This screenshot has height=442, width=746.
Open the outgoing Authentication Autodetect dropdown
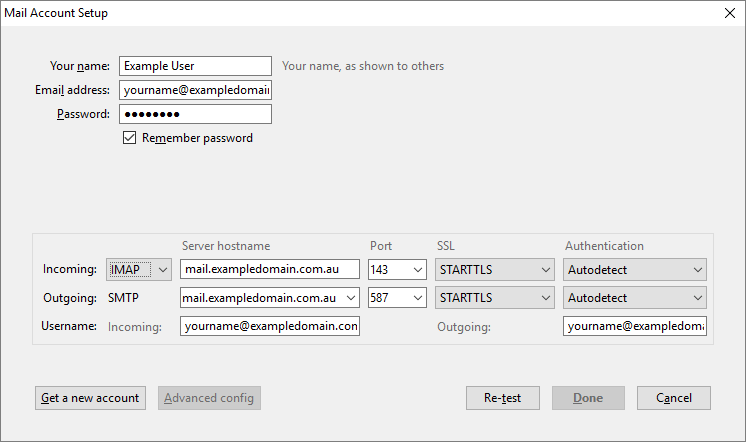634,298
